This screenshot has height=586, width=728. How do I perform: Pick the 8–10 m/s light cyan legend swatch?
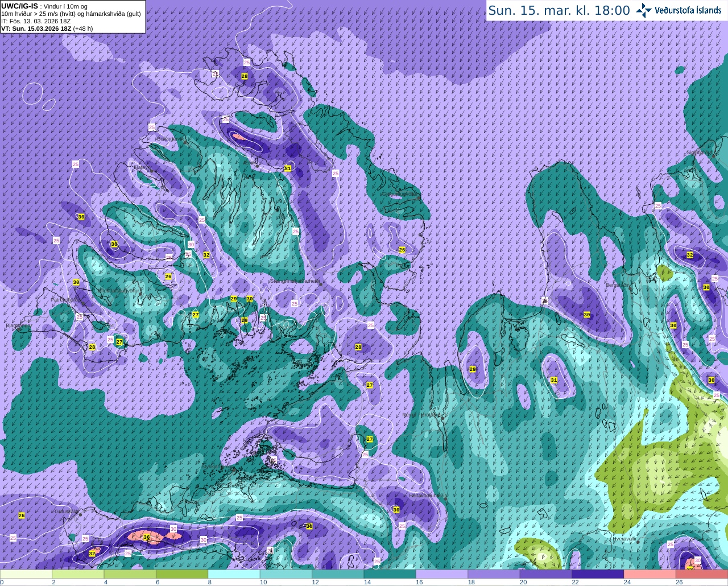click(x=234, y=574)
